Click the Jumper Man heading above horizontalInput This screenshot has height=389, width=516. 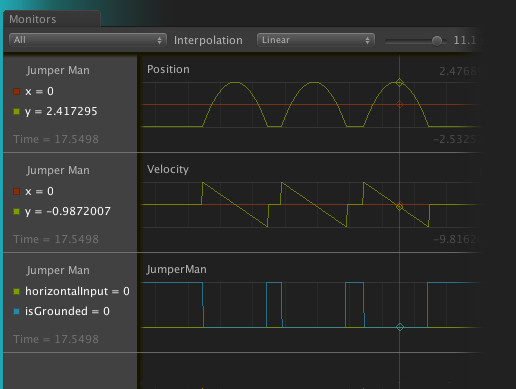coord(58,270)
